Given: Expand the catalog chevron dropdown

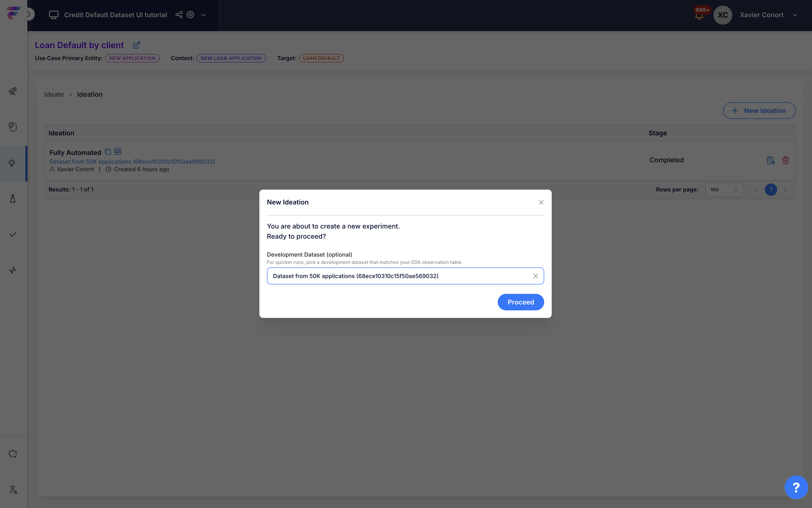Looking at the screenshot, I should pyautogui.click(x=203, y=15).
